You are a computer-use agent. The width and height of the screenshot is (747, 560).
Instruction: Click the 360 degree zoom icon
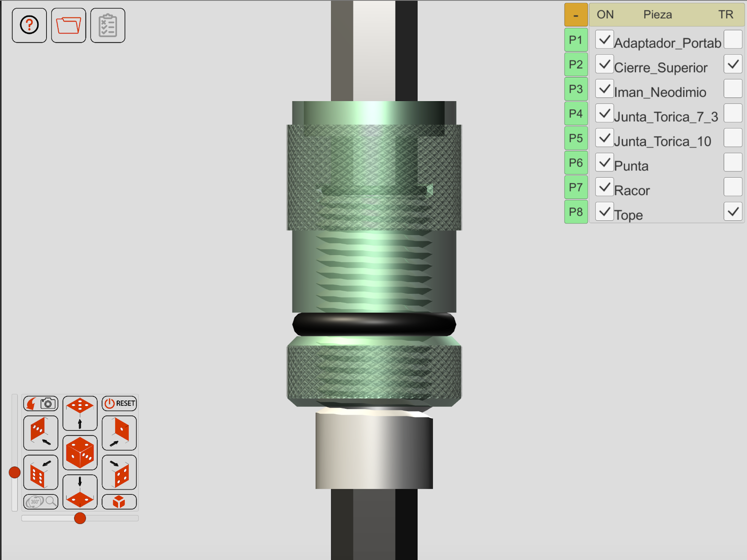coord(41,501)
